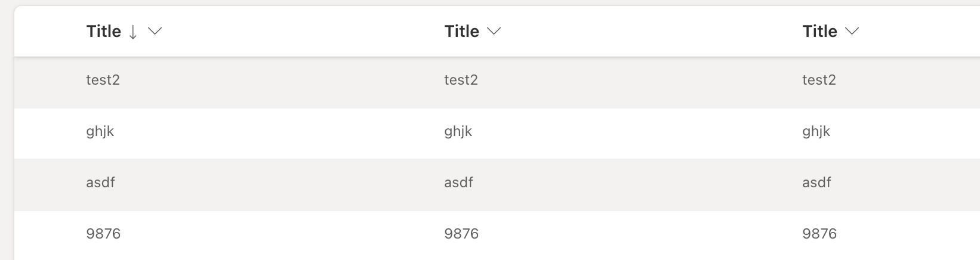Pick 9876 in the middle column
The height and width of the screenshot is (260, 980).
[461, 234]
